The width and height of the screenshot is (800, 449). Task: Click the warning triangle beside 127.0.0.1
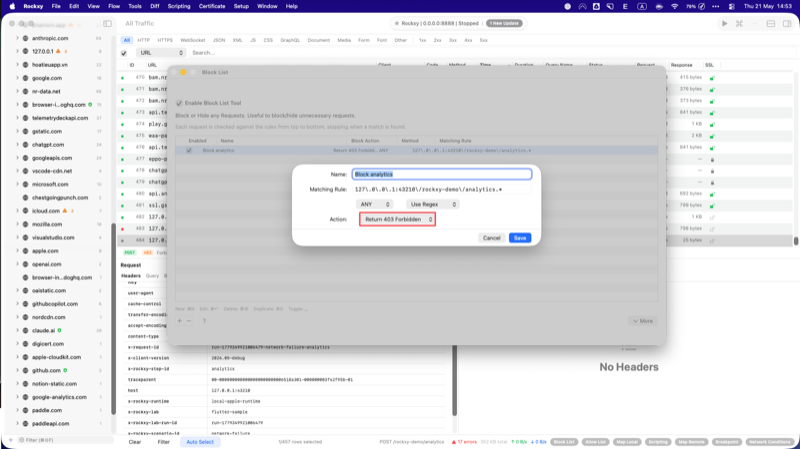pyautogui.click(x=58, y=51)
